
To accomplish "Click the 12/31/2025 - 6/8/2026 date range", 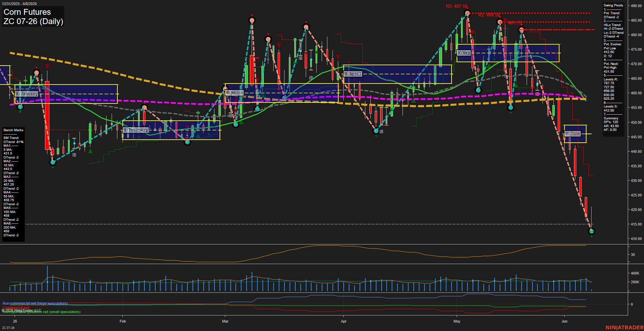I will [x=19, y=4].
